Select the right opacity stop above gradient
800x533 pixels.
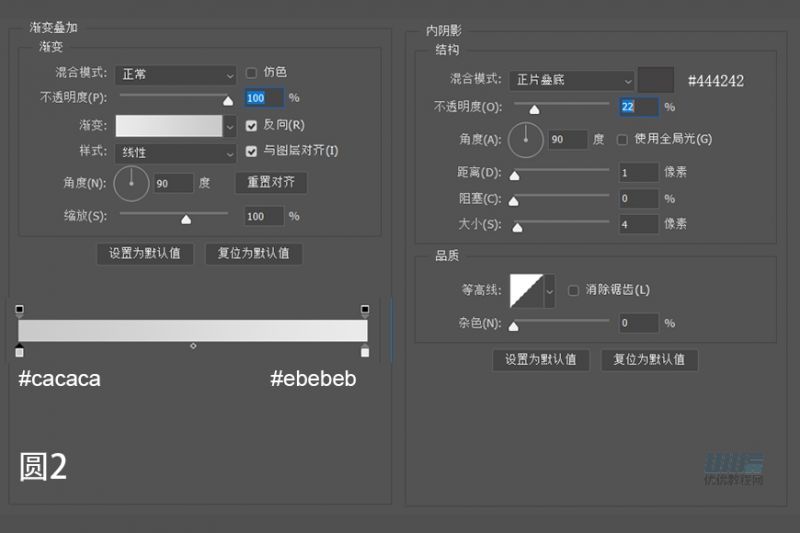[x=365, y=310]
